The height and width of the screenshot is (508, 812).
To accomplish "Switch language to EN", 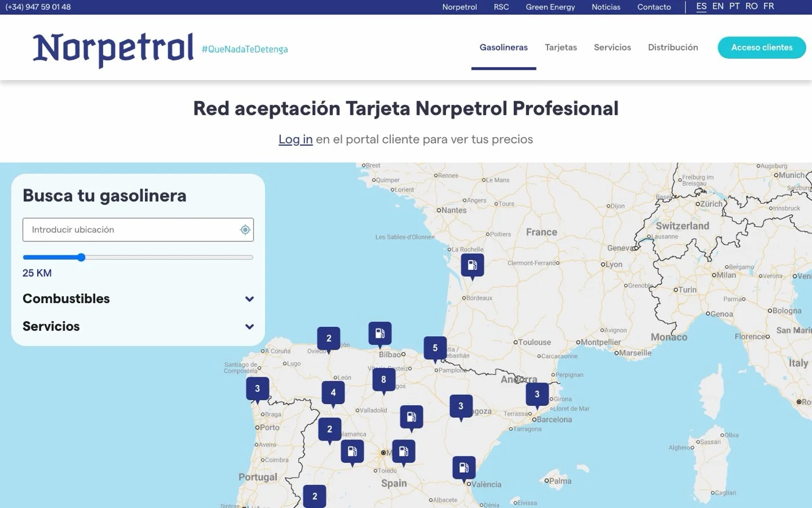I will [x=718, y=6].
